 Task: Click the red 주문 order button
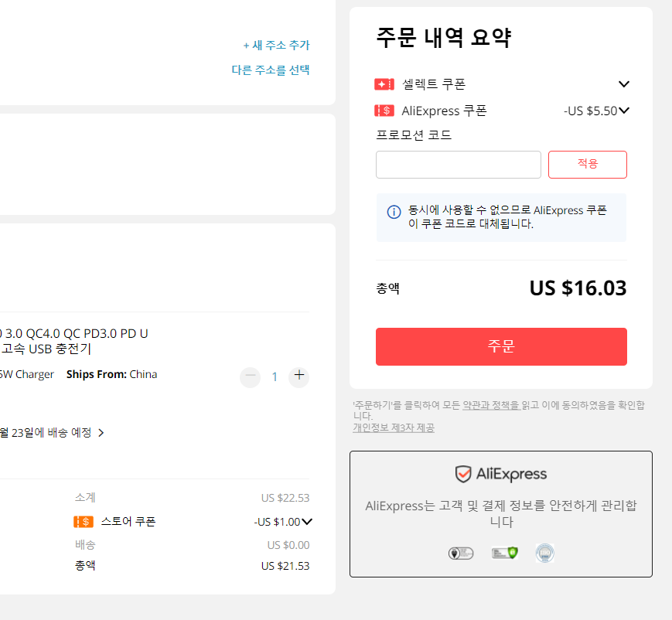[501, 346]
